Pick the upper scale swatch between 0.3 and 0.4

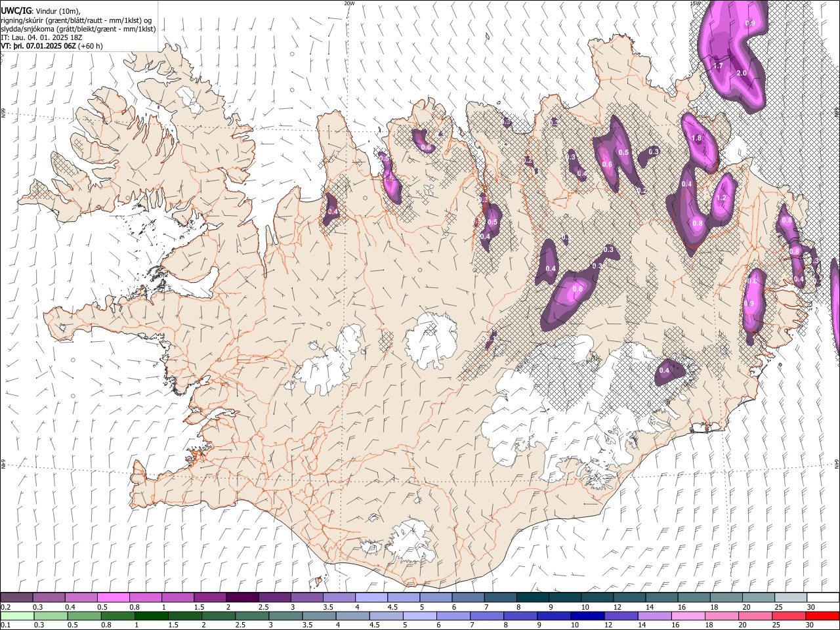[x=49, y=598]
